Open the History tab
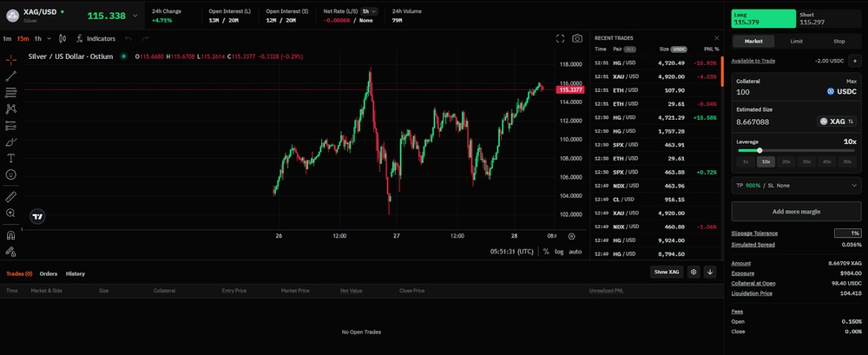The height and width of the screenshot is (355, 868). pyautogui.click(x=76, y=273)
